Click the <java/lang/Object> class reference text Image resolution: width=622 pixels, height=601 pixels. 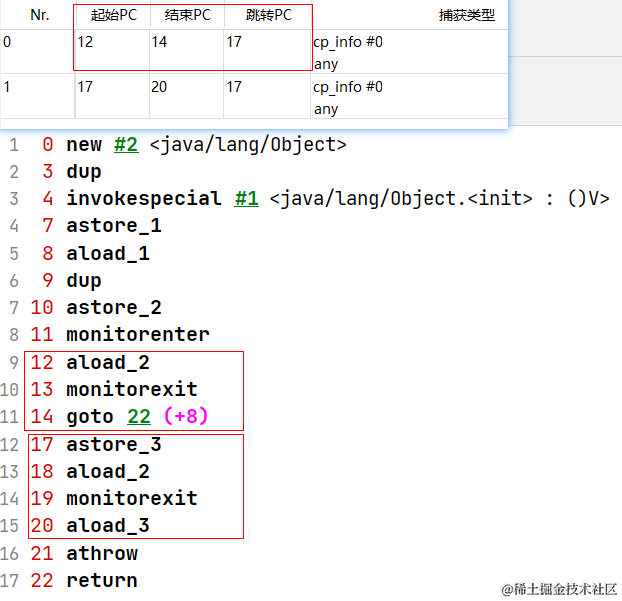(248, 144)
